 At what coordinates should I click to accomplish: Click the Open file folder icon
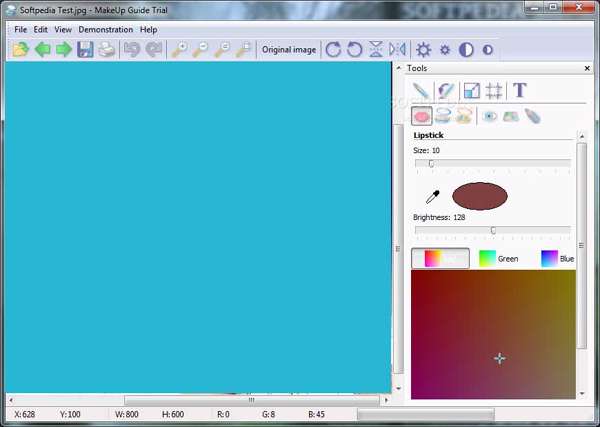pos(20,49)
